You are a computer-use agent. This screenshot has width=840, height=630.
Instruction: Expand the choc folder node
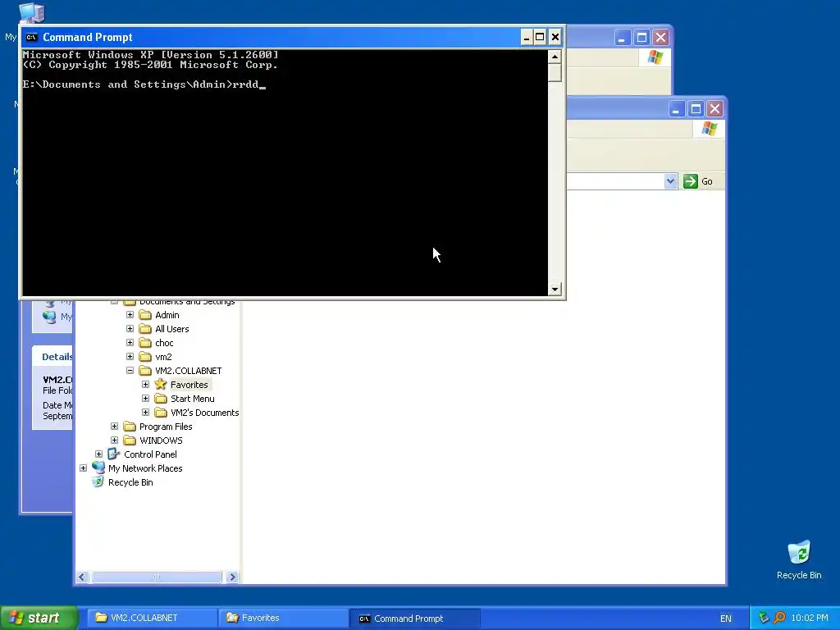pos(130,342)
